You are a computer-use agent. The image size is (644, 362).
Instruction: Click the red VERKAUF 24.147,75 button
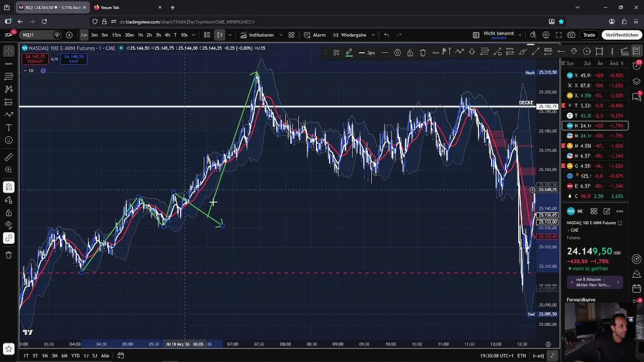pos(36,58)
